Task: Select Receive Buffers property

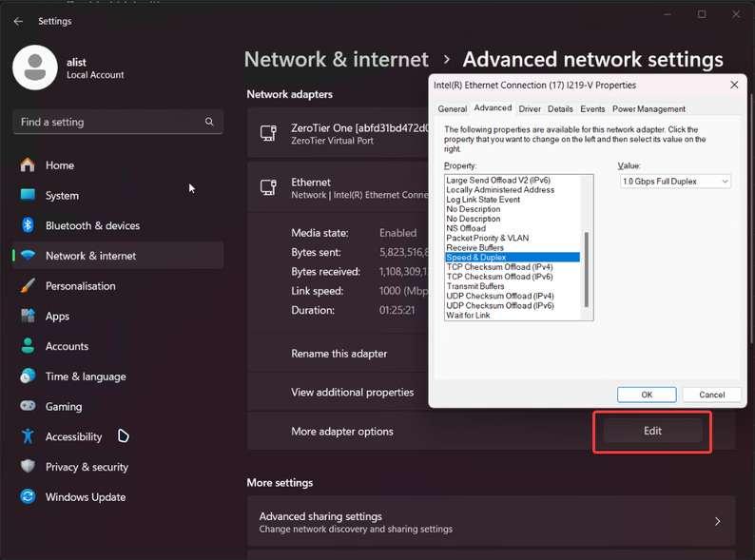Action: (x=474, y=247)
